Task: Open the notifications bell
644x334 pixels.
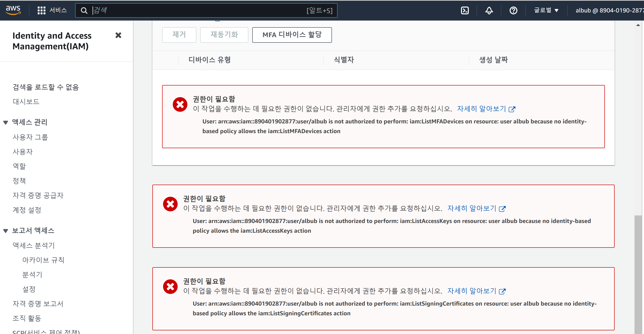Action: point(489,10)
